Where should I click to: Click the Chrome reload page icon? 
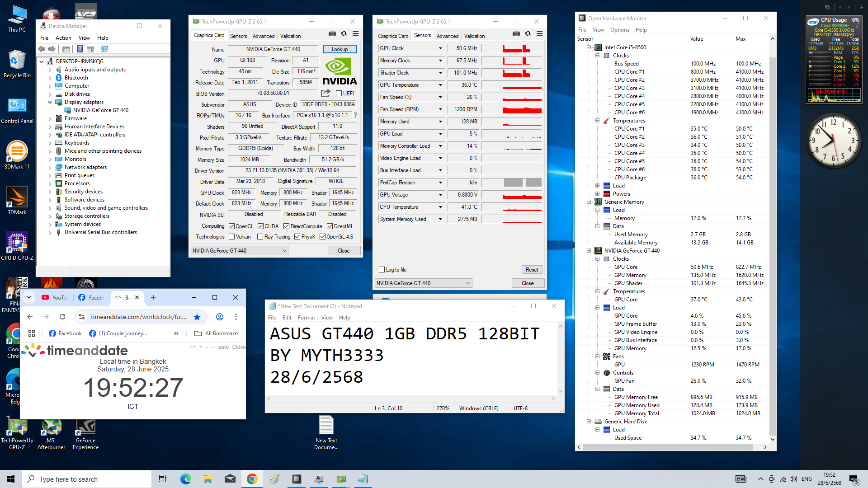tap(62, 317)
